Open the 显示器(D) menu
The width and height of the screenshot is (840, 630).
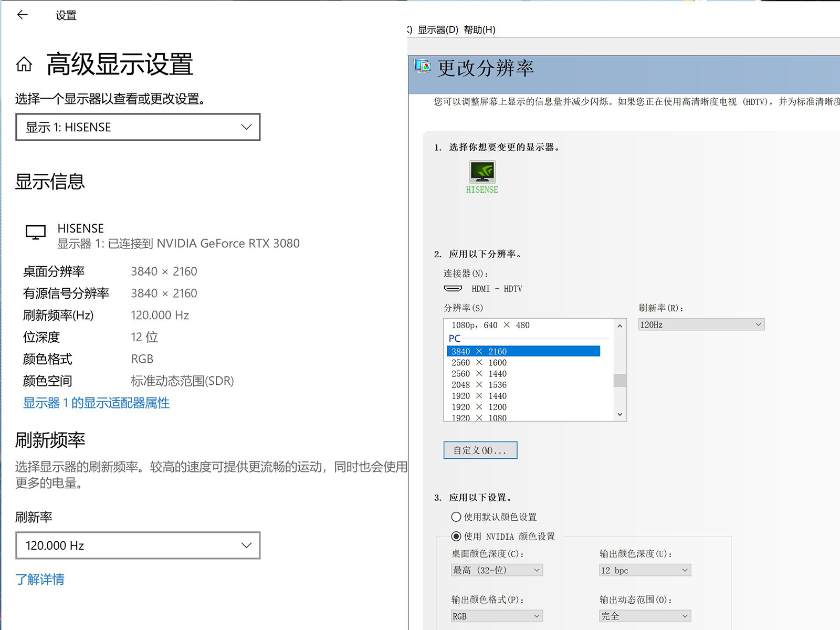(x=433, y=30)
